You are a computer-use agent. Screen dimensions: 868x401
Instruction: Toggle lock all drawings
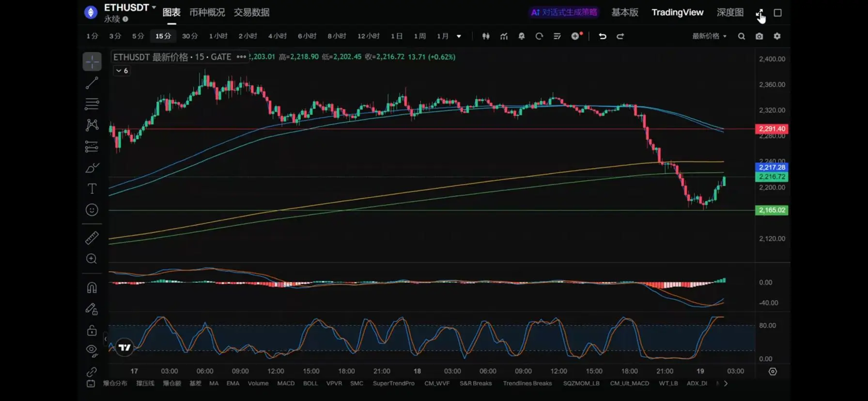click(92, 330)
